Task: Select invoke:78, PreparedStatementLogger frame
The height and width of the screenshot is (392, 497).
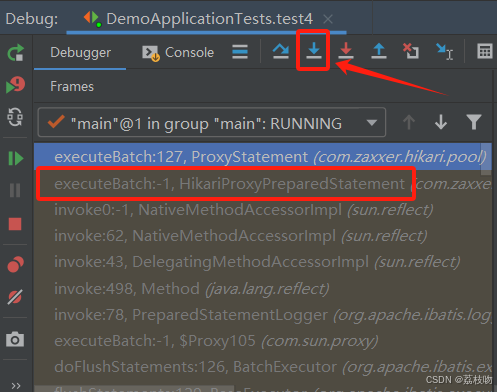Action: (x=263, y=315)
